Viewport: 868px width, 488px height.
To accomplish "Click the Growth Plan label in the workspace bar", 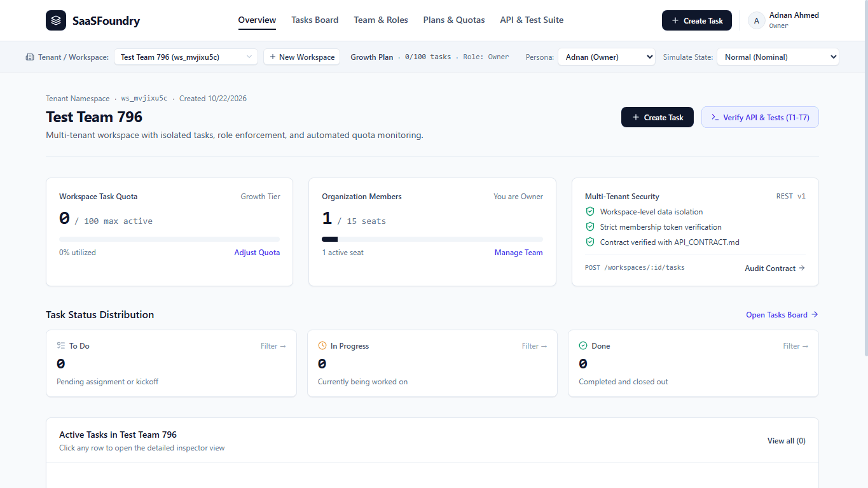I will coord(372,57).
